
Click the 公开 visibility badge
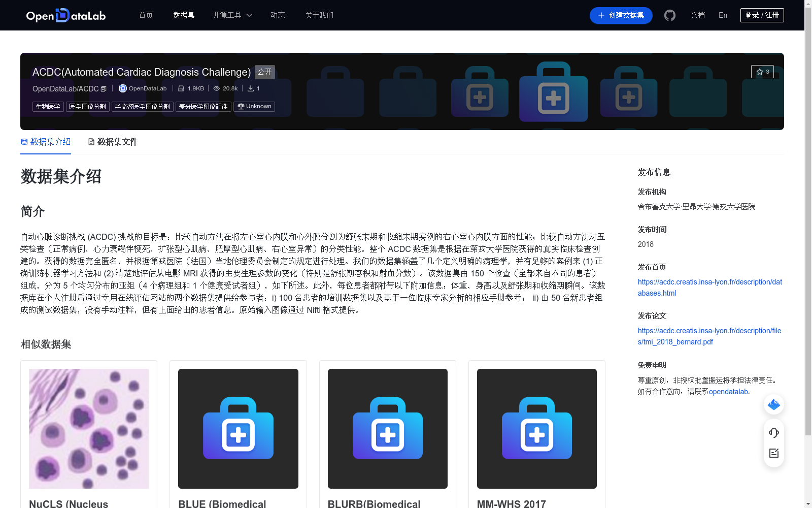click(264, 72)
